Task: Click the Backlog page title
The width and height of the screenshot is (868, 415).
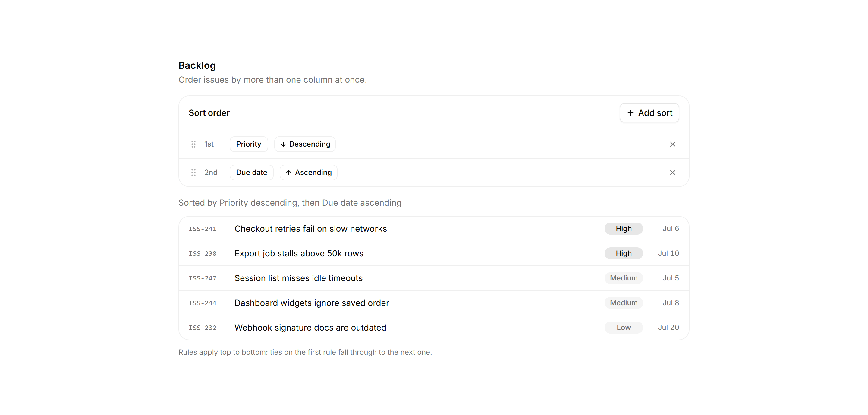Action: pyautogui.click(x=197, y=65)
